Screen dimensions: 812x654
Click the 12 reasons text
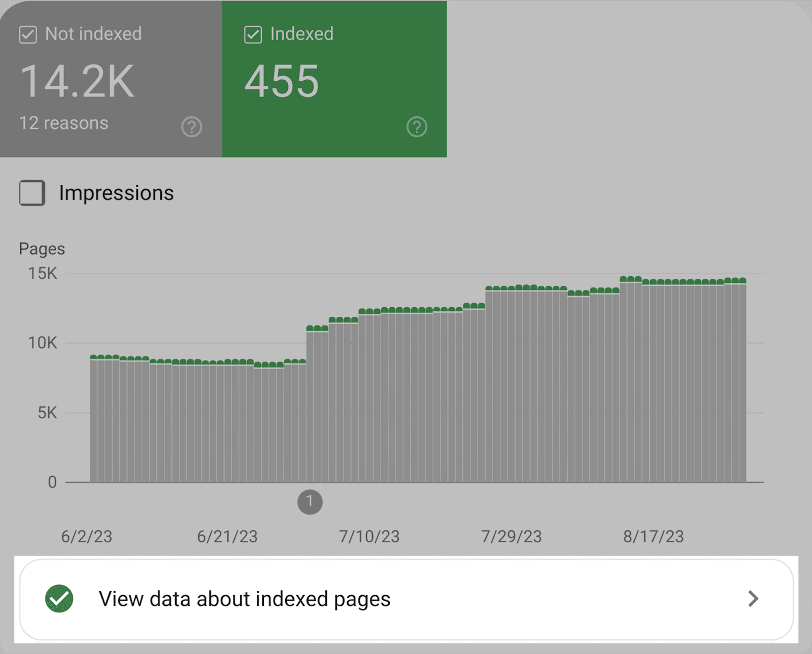click(62, 123)
